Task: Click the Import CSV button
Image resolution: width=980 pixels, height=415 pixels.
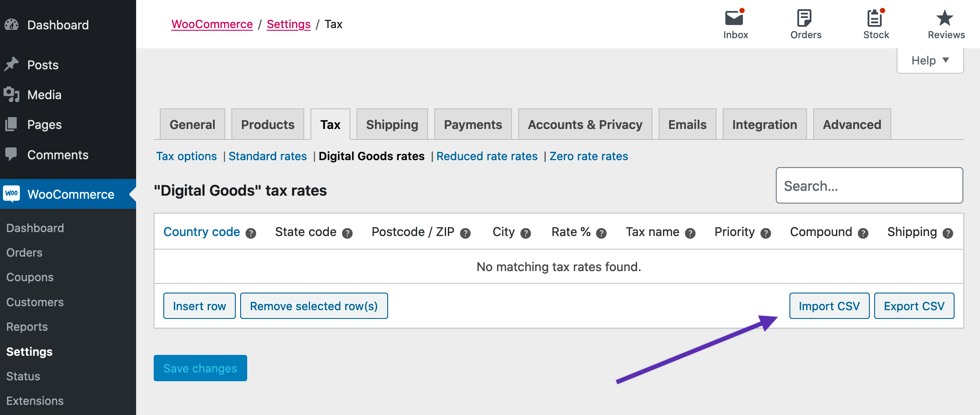Action: coord(829,306)
